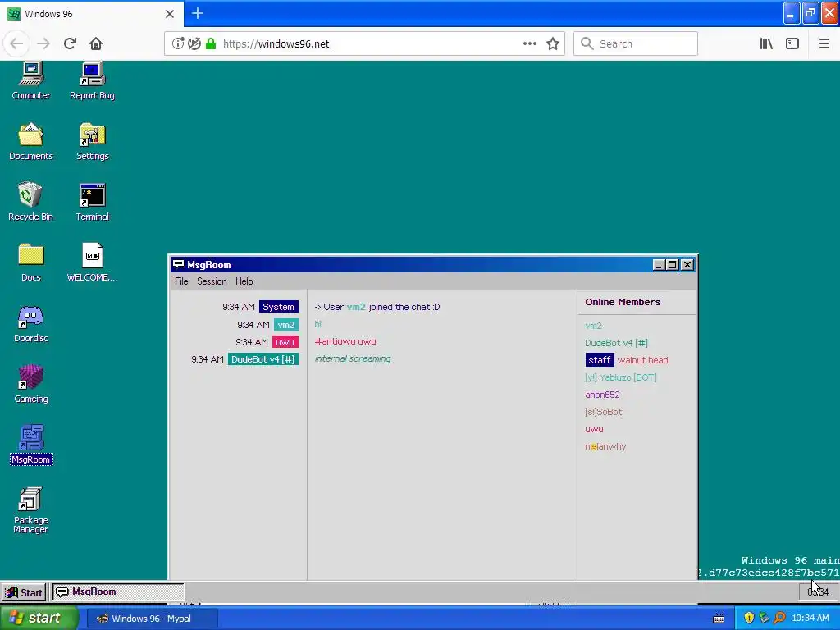
Task: Launch the Terminal shortcut
Action: pos(92,202)
